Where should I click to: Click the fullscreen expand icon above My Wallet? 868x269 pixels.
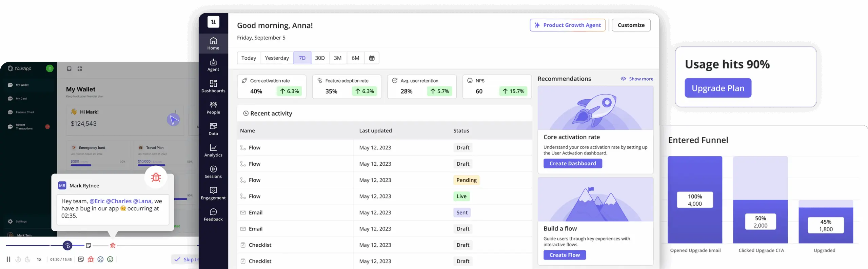click(80, 69)
